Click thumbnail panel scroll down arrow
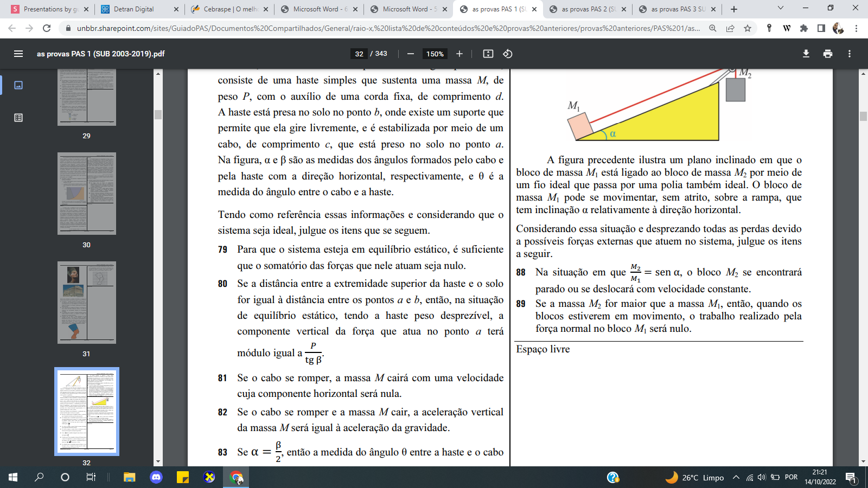868x488 pixels. pyautogui.click(x=158, y=462)
